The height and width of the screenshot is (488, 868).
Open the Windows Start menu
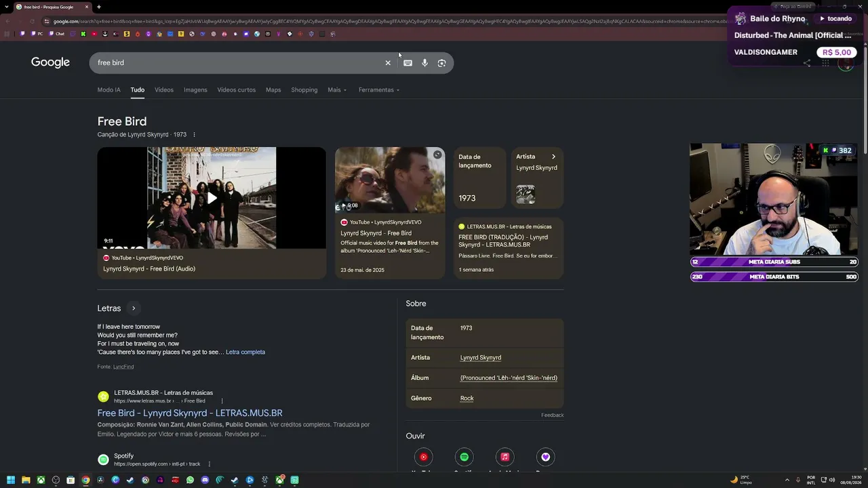click(x=11, y=480)
